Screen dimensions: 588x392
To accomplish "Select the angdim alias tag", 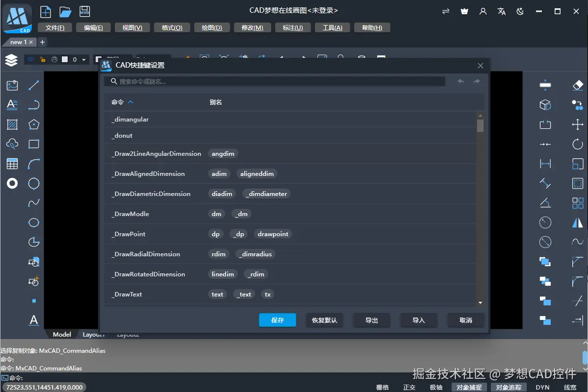I will click(x=223, y=154).
